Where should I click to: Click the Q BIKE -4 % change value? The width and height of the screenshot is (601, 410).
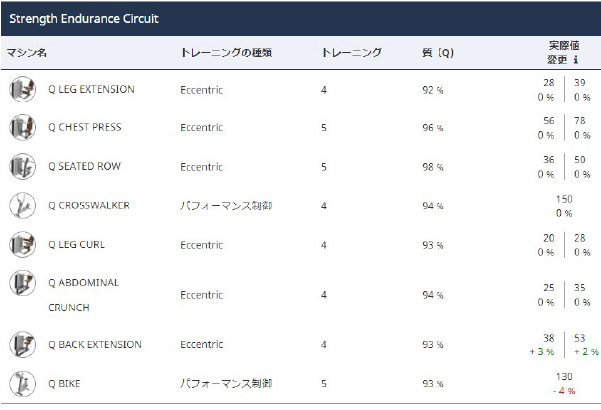pyautogui.click(x=564, y=390)
